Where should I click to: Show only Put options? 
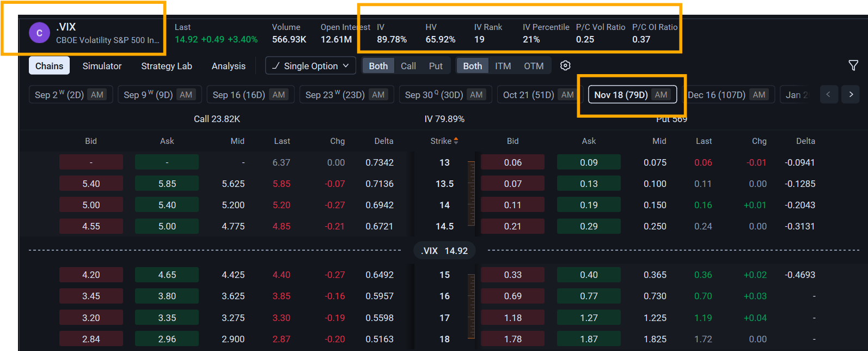click(436, 66)
